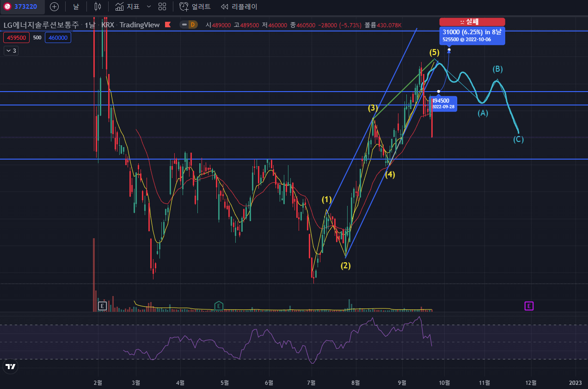588x389 pixels.
Task: Click the LG에너지솔루션보통주 symbol title
Action: [x=41, y=25]
